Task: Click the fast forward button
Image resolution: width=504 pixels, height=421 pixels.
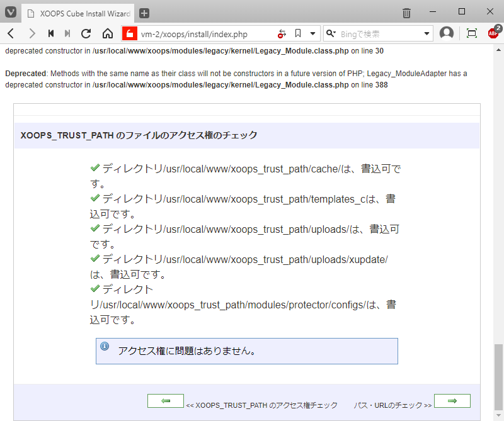Action: tap(67, 33)
